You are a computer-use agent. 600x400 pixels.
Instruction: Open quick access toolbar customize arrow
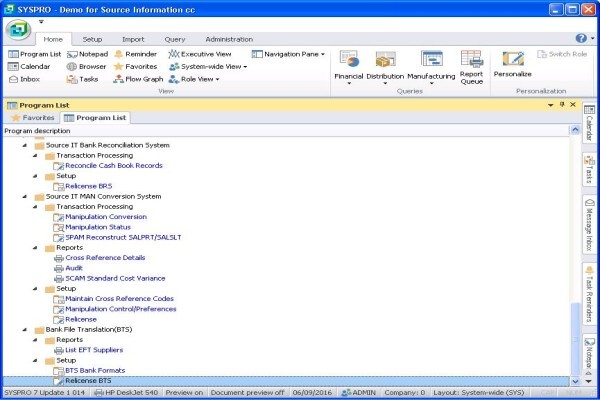[x=41, y=22]
